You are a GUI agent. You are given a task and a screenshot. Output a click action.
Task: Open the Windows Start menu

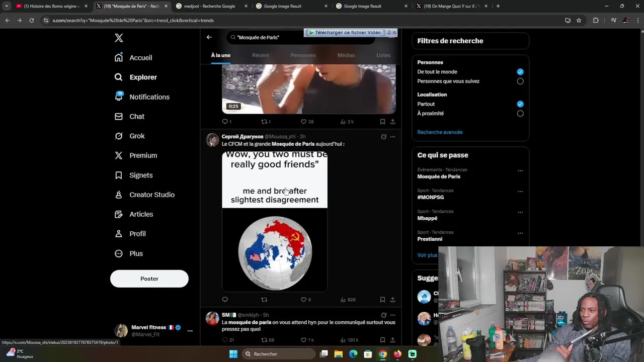pyautogui.click(x=233, y=354)
